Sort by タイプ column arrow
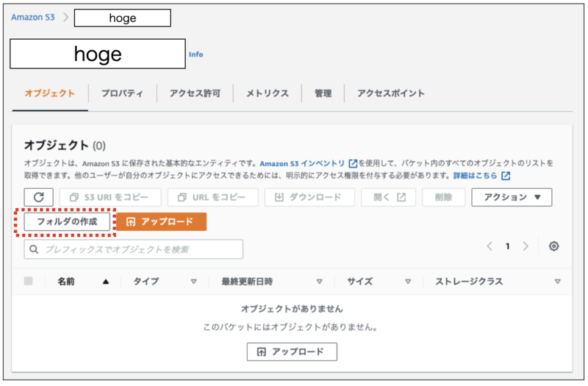 [x=193, y=282]
